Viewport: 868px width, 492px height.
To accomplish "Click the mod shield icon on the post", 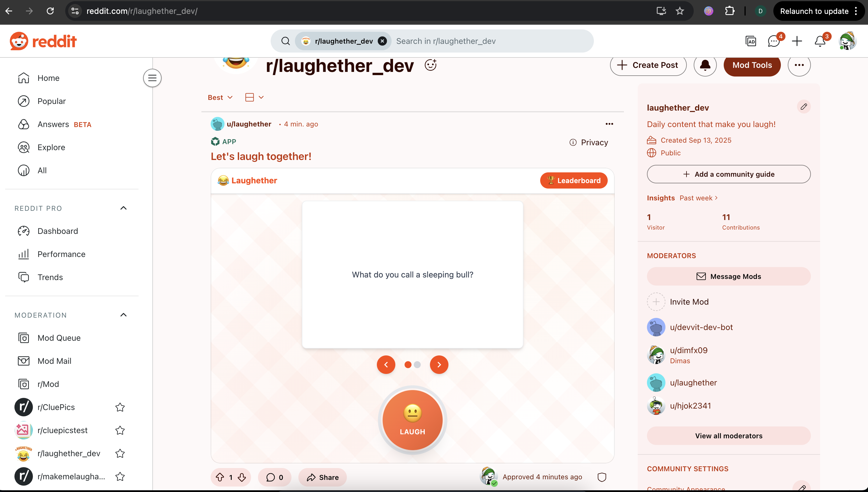I will point(602,477).
